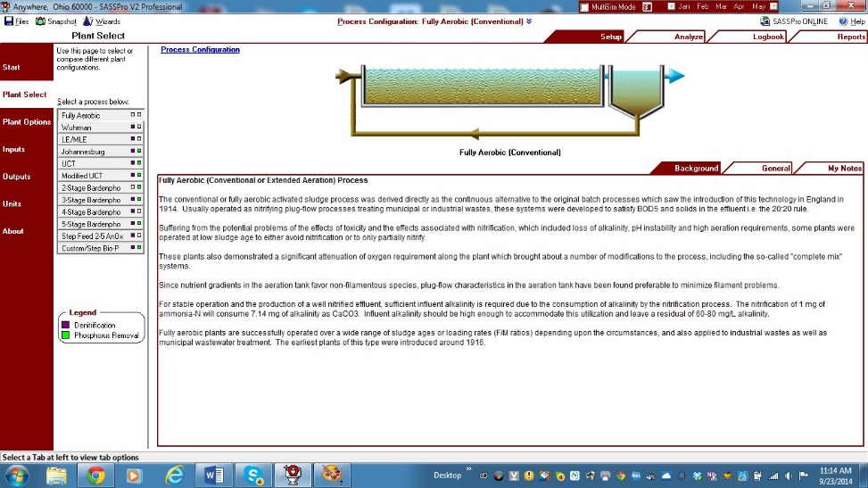Image resolution: width=868 pixels, height=488 pixels.
Task: Open the Plant Options side tab
Action: [x=27, y=122]
